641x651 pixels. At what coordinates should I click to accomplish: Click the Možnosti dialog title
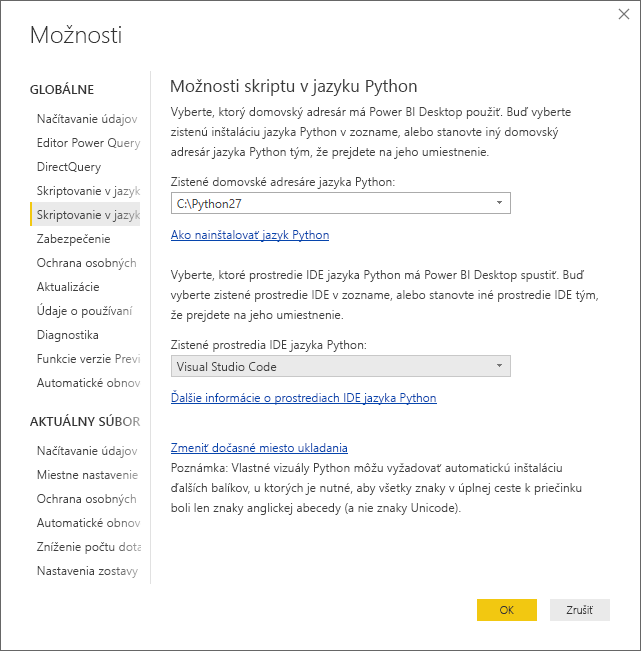[76, 35]
